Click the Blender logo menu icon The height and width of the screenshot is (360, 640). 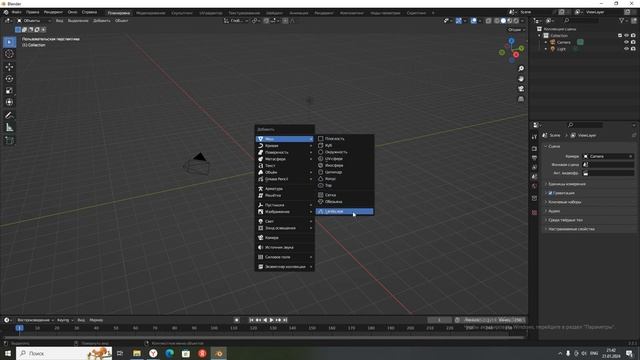(6, 12)
